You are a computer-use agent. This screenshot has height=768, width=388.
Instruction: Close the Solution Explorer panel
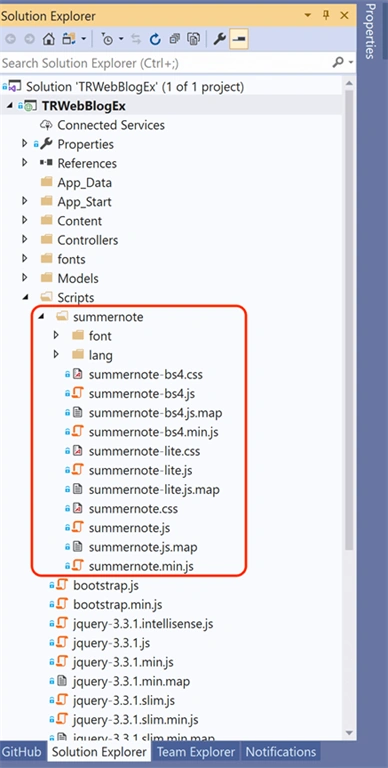coord(344,16)
